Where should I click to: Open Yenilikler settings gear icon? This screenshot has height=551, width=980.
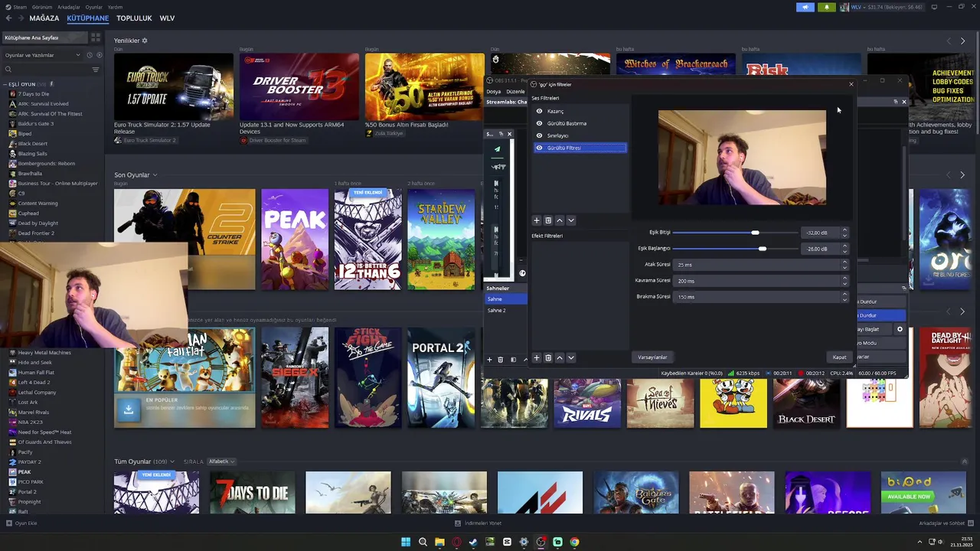click(x=145, y=41)
